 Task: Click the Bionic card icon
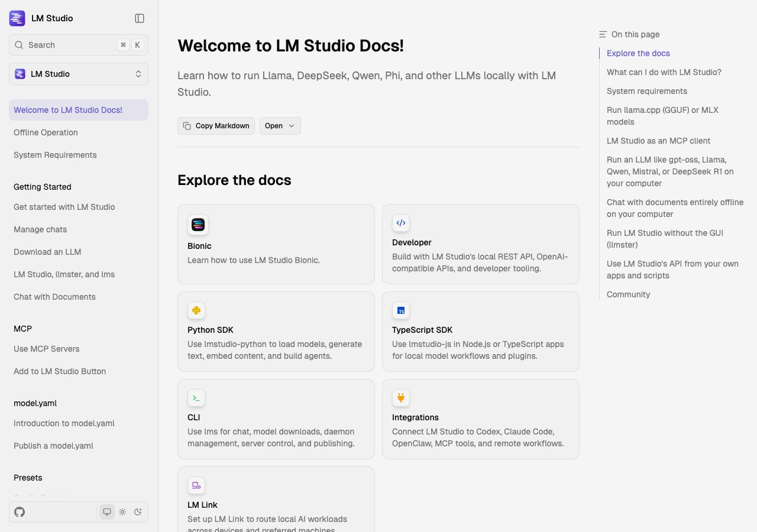tap(198, 225)
